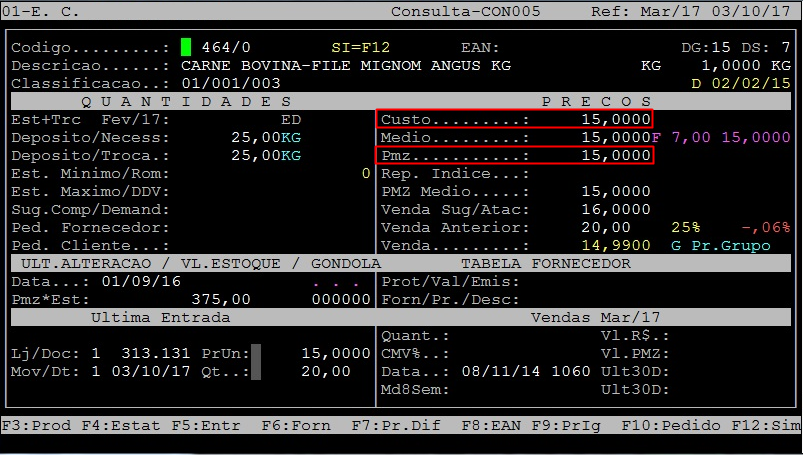Select the Classificacao value 01/001/003

(x=231, y=83)
